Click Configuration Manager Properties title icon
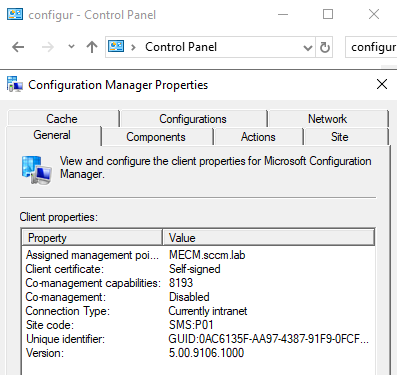397x375 pixels. coord(15,84)
